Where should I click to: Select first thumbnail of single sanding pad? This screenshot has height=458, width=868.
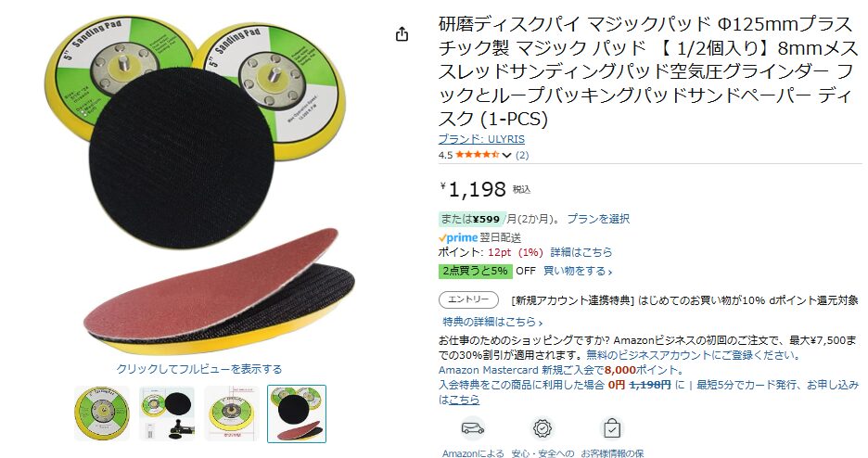[x=102, y=414]
